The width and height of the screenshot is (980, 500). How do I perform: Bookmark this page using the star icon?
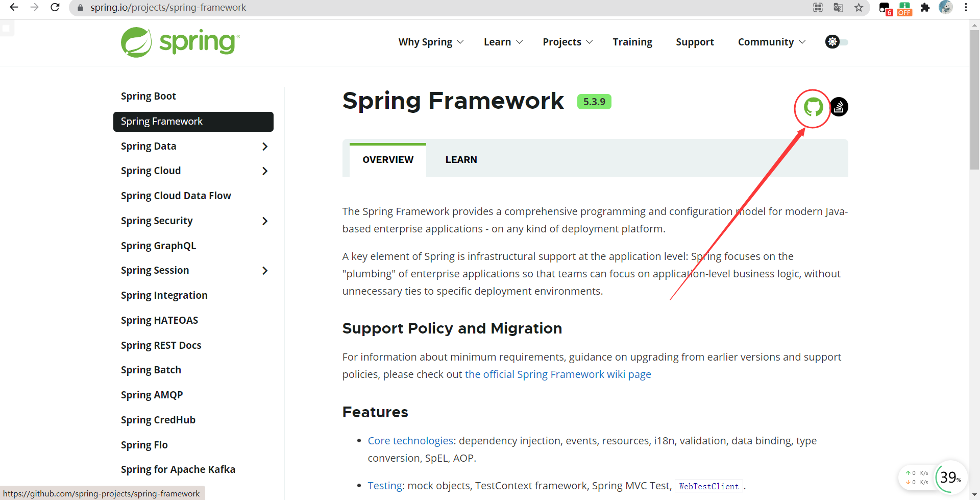[x=859, y=7]
